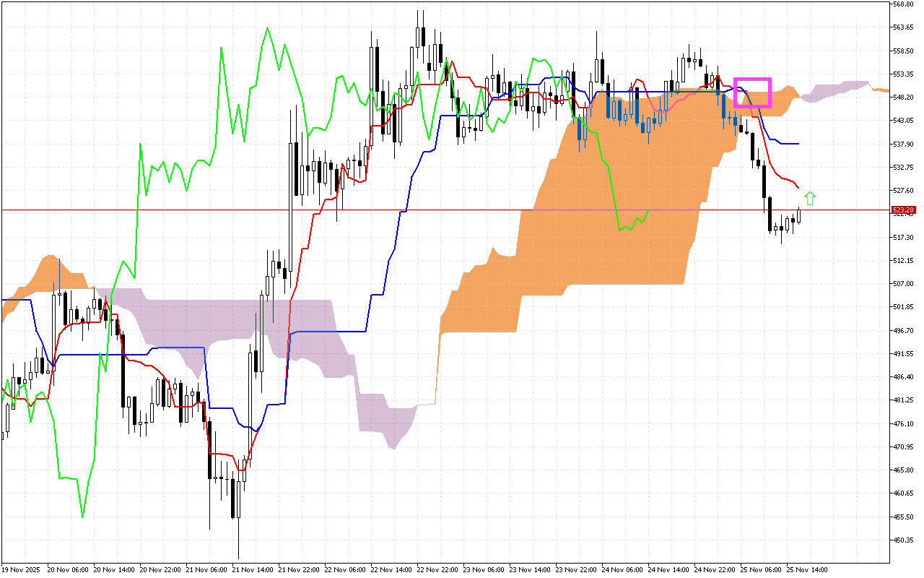
Task: Click the red 523.28 current price tag
Action: click(904, 210)
